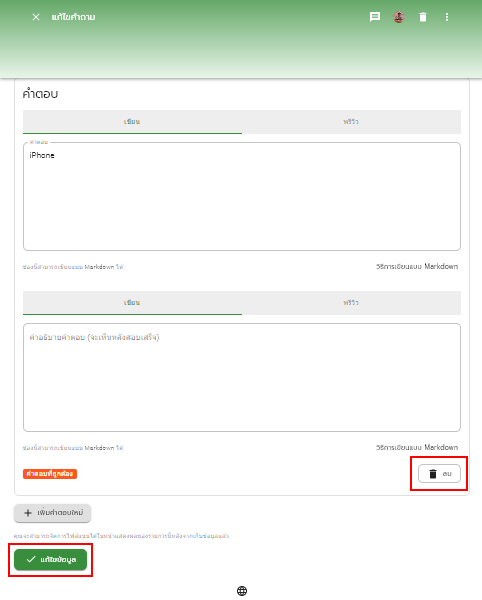Viewport: 482px width, 600px height.
Task: Click the orange correct answer badge
Action: [x=50, y=474]
